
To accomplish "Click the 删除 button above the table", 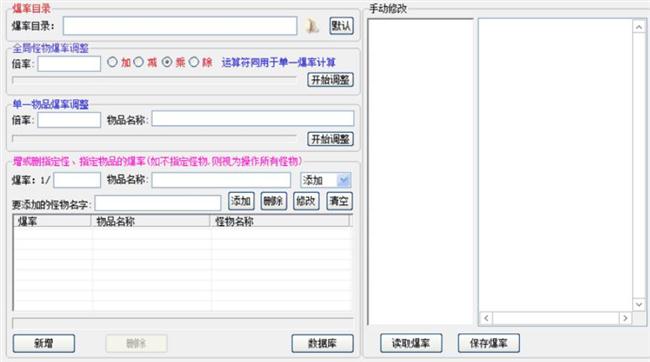I will click(x=274, y=201).
